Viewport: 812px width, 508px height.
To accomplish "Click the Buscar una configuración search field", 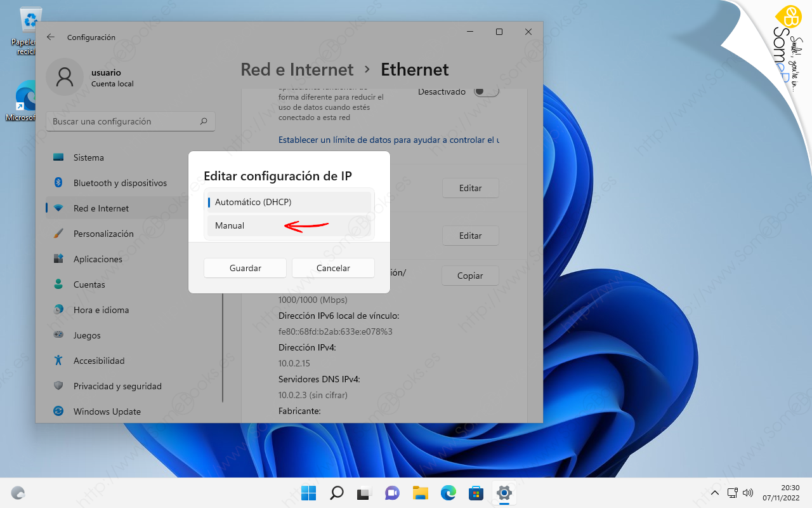I will coord(130,121).
